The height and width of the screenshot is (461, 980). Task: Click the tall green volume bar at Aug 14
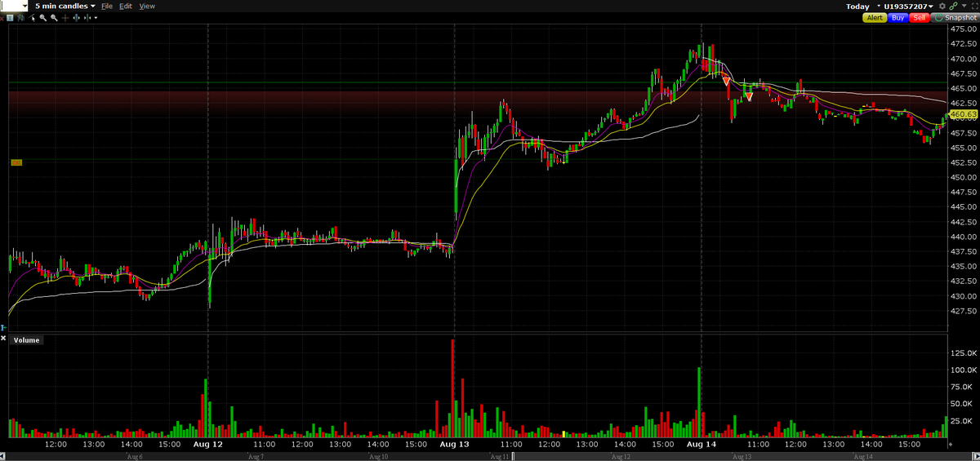[700, 403]
